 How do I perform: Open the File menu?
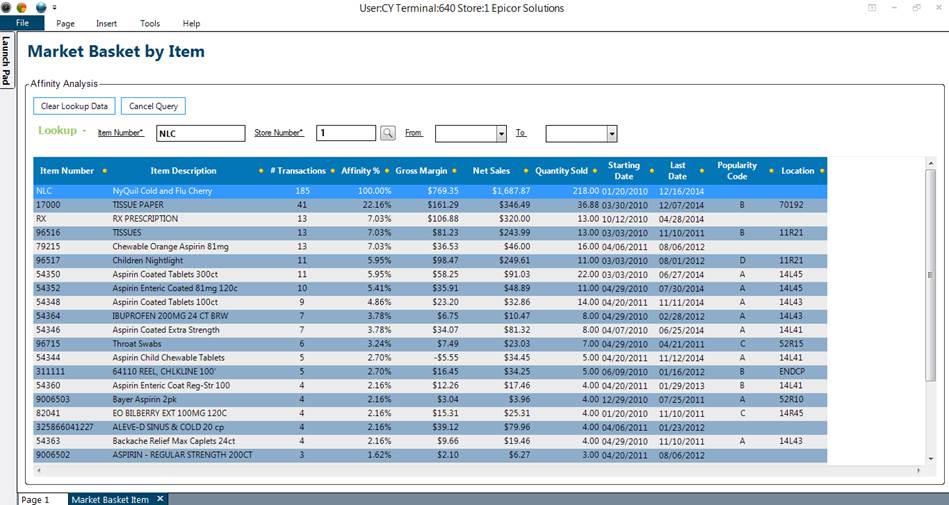click(22, 23)
